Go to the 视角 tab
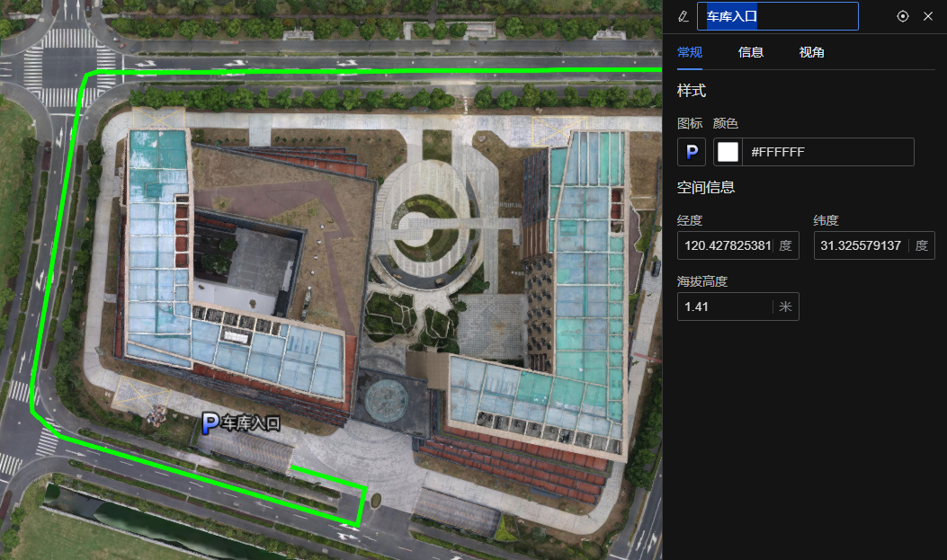 click(x=812, y=52)
